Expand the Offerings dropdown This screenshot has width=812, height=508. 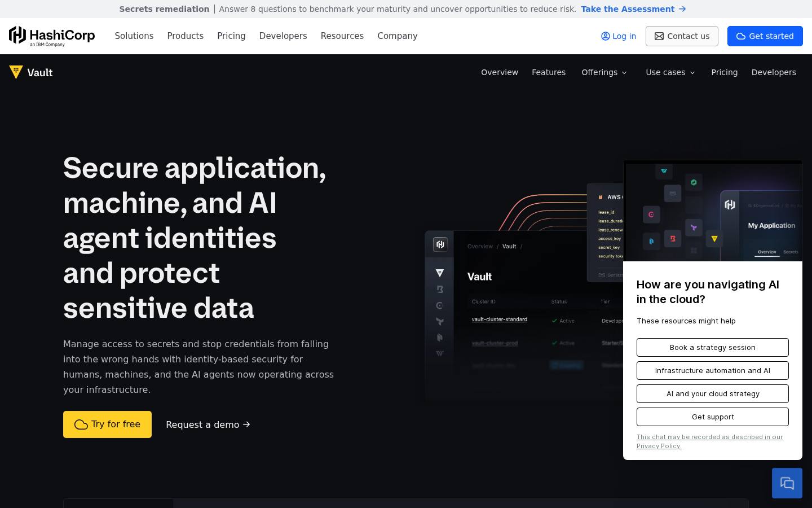[x=604, y=72]
